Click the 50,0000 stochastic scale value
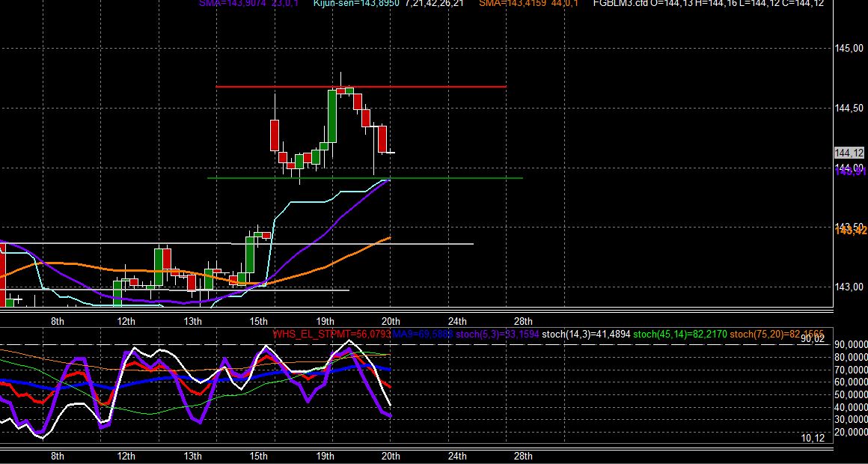The height and width of the screenshot is (464, 868). pyautogui.click(x=851, y=394)
